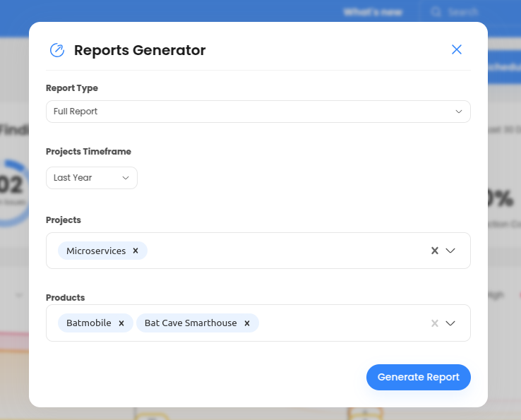Click the Reports Generator header icon
The height and width of the screenshot is (420, 521).
(x=57, y=50)
